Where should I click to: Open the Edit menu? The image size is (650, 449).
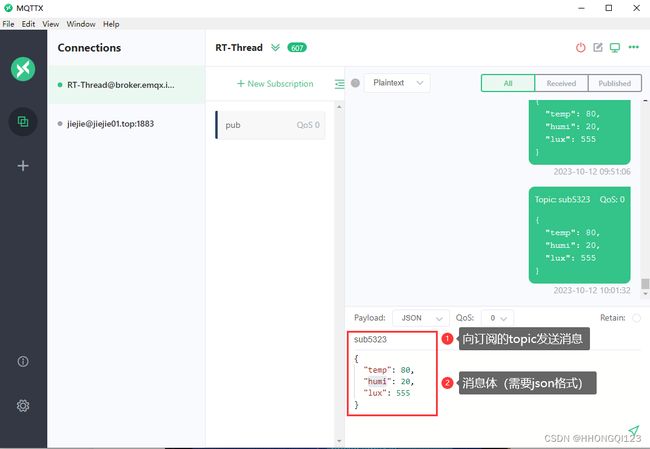pyautogui.click(x=28, y=24)
